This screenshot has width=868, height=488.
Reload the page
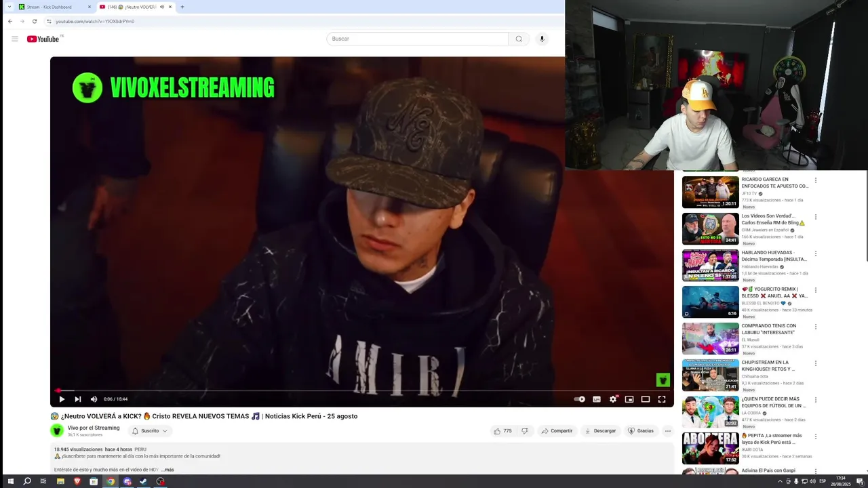pos(35,21)
